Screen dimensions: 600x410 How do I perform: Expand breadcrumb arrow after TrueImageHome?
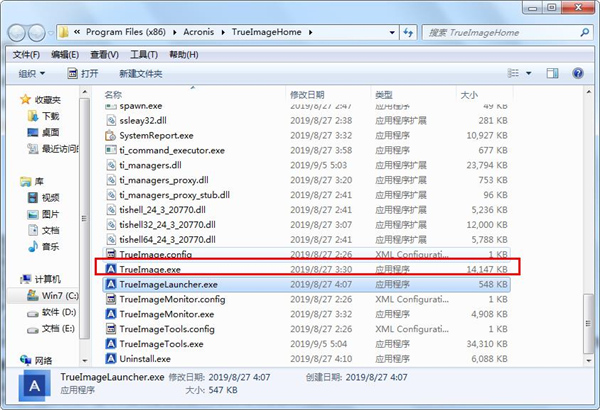[310, 33]
